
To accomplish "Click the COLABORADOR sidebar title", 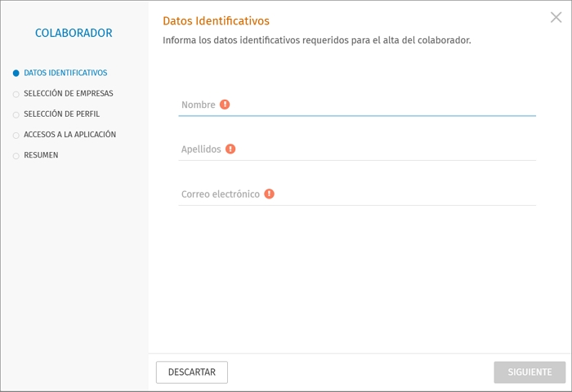I will pos(74,33).
